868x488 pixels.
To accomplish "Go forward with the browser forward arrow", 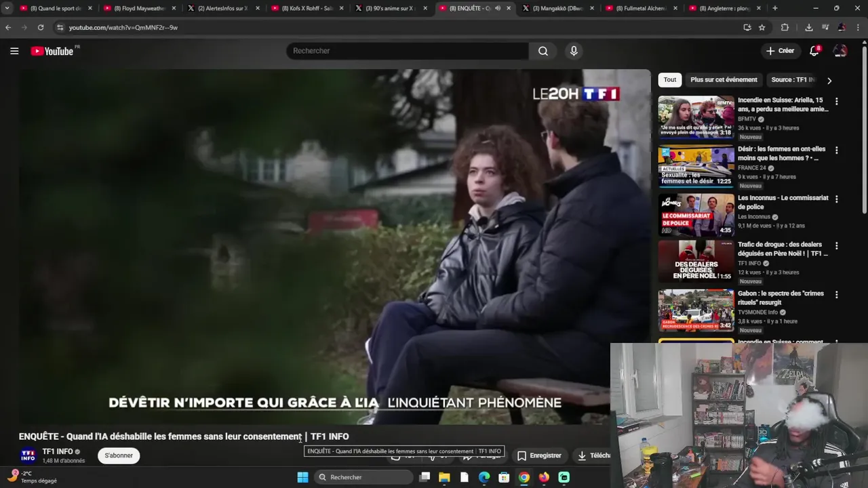I will pos(24,27).
